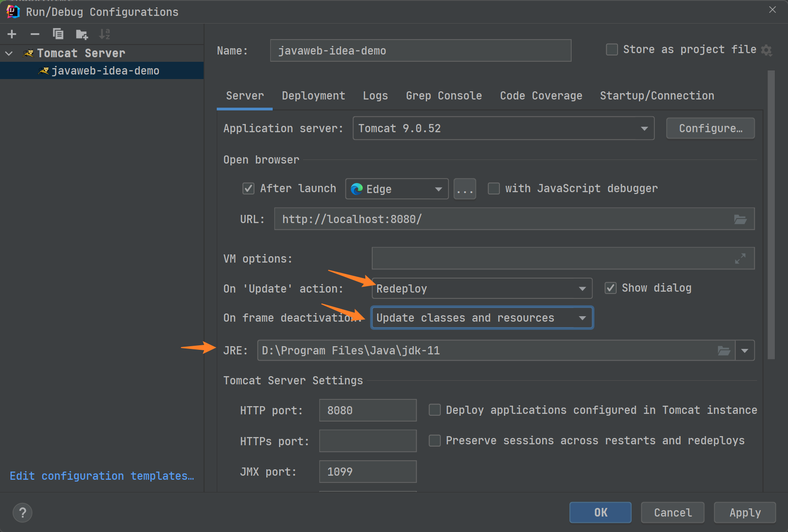Open the browser selection ellipsis button
The height and width of the screenshot is (532, 788).
point(464,189)
